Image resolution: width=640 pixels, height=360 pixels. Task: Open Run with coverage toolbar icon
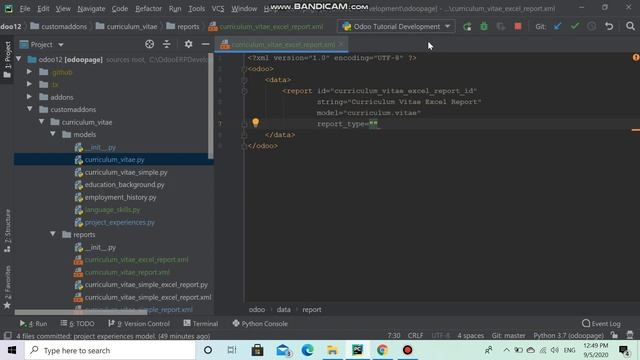pos(500,27)
